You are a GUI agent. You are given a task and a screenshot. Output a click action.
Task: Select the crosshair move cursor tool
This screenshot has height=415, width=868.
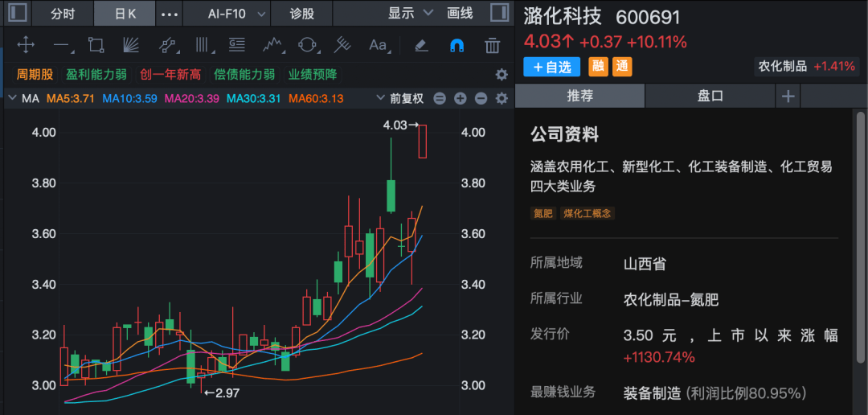[x=26, y=45]
